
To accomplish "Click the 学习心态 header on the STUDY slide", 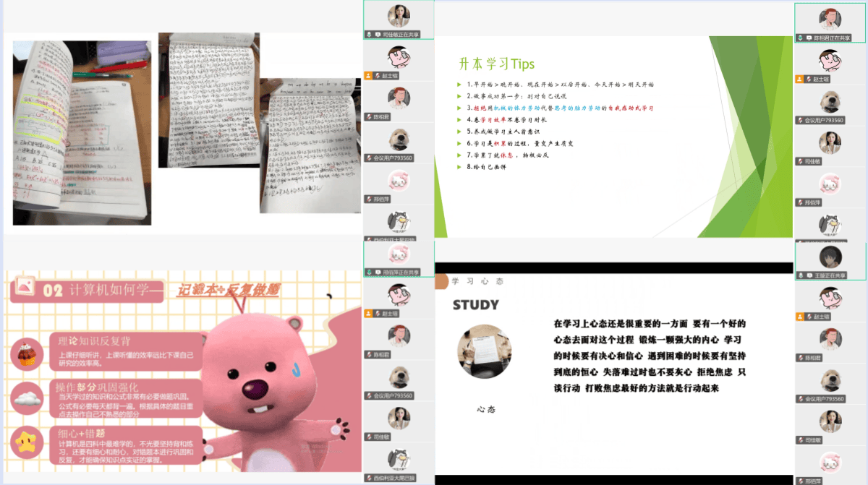I will click(477, 280).
